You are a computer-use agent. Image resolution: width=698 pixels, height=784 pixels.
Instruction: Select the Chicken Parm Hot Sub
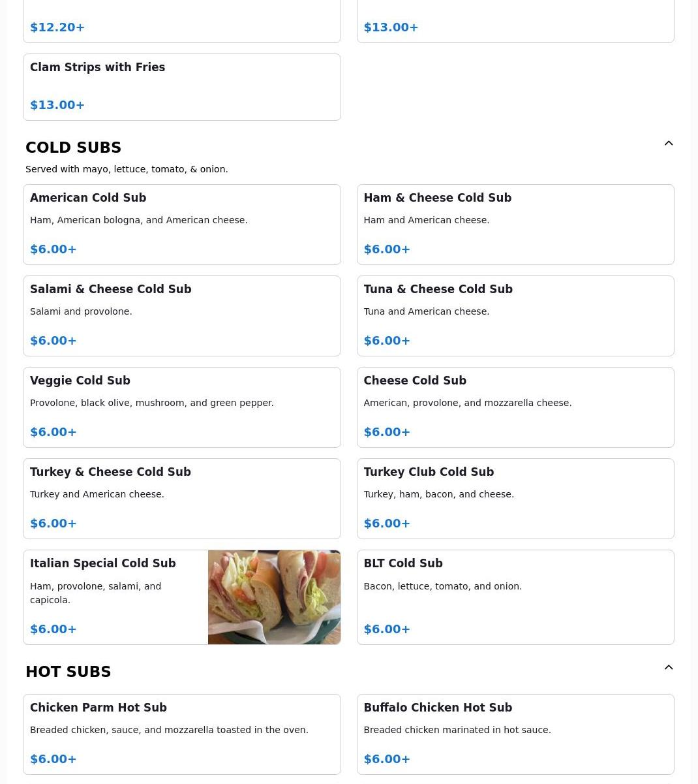point(182,734)
